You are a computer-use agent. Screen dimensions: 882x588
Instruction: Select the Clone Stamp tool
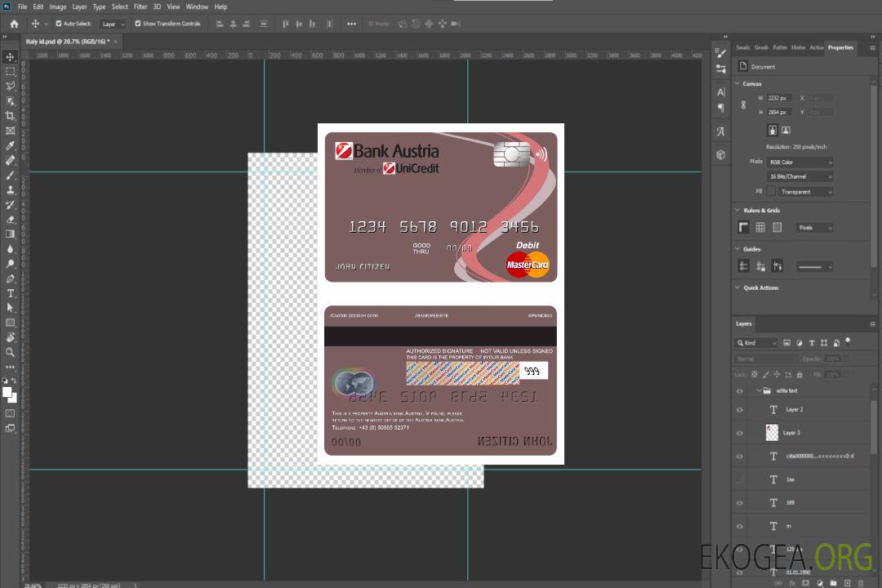(10, 189)
